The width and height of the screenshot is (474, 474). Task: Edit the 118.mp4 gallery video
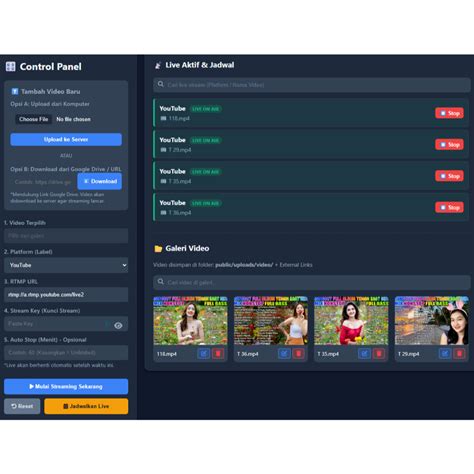point(203,354)
